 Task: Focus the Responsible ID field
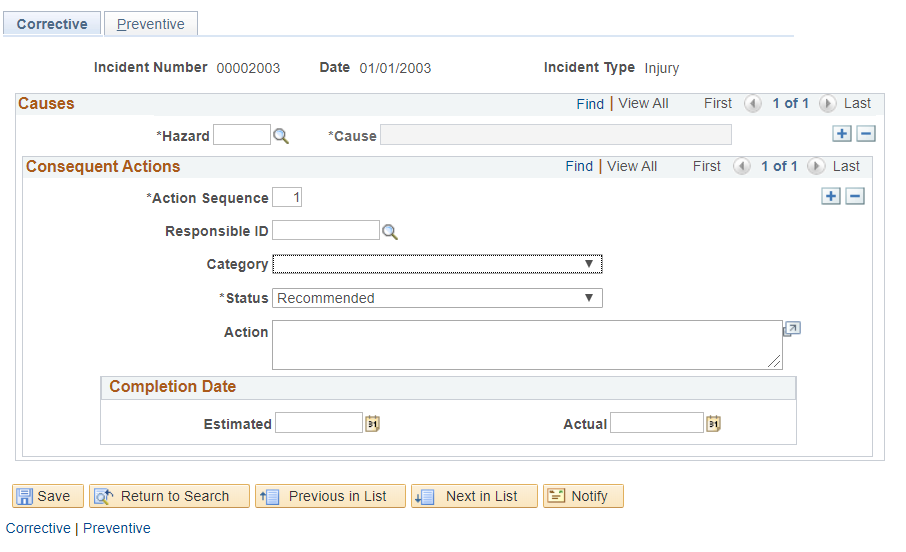coord(326,230)
